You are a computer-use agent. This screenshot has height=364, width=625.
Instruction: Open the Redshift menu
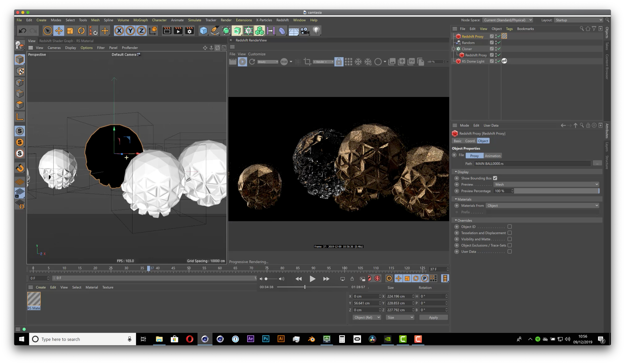282,20
